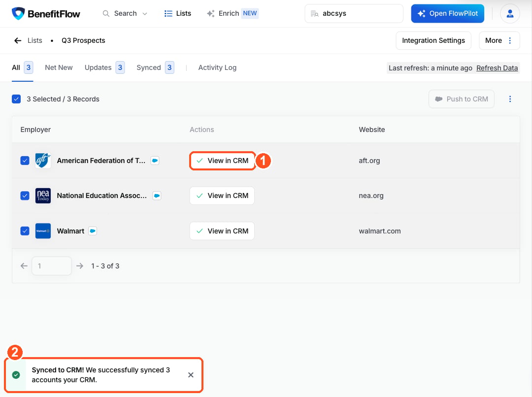The image size is (532, 397).
Task: Open Integration Settings
Action: click(433, 41)
